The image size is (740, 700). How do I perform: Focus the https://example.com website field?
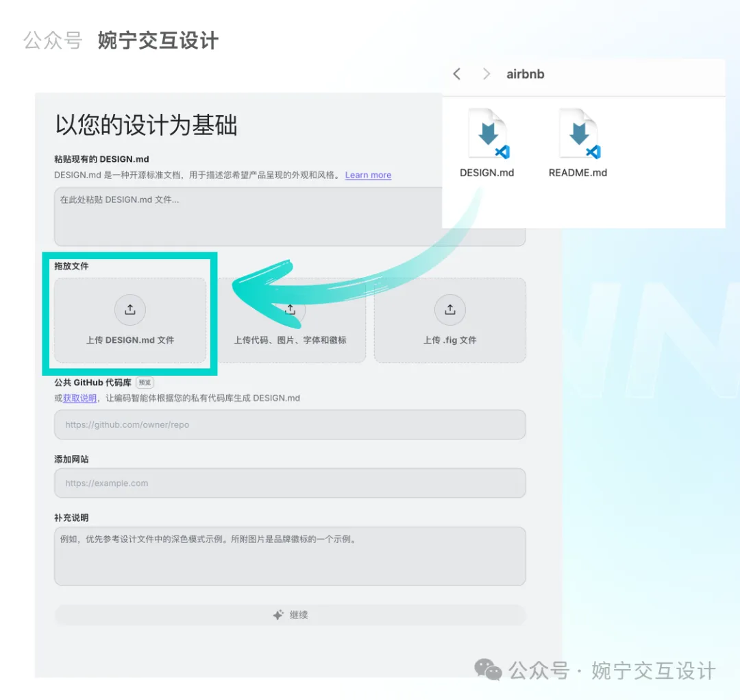pyautogui.click(x=290, y=483)
